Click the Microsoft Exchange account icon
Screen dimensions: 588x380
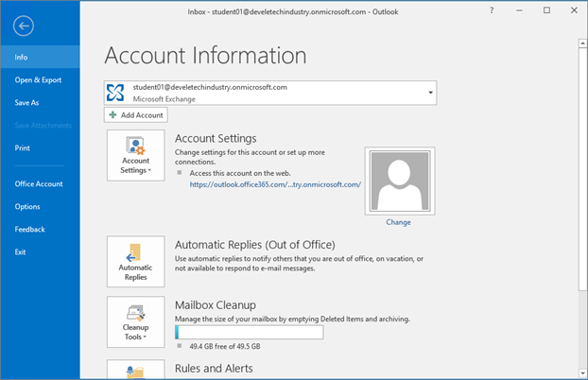(x=116, y=93)
